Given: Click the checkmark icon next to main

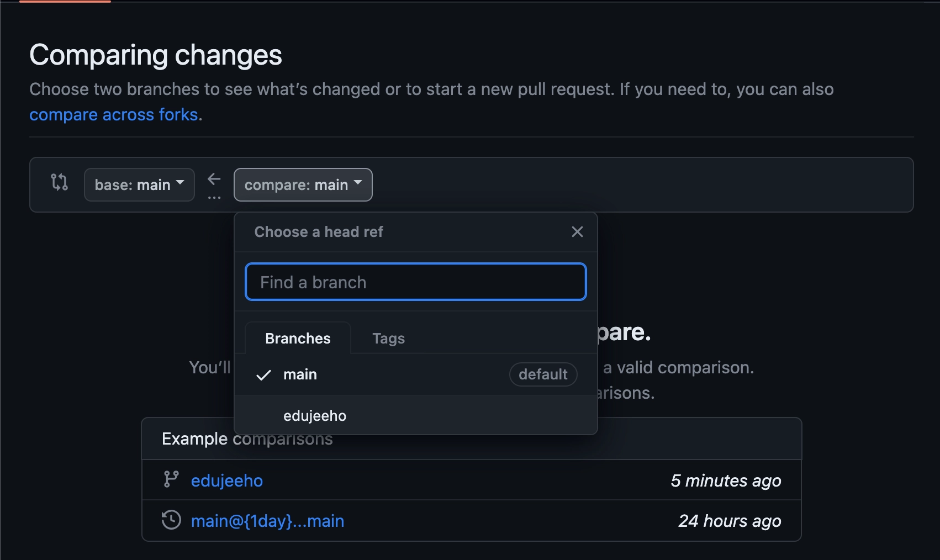Looking at the screenshot, I should (264, 375).
